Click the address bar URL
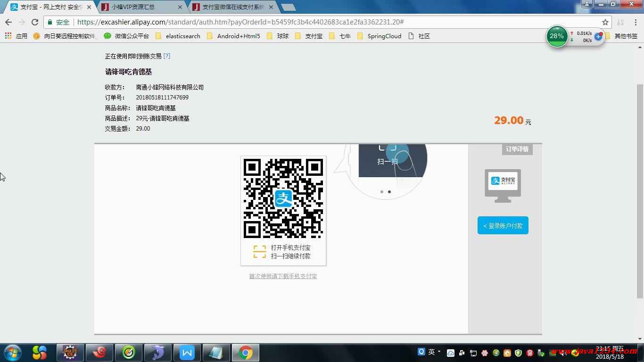Screen dimensions: 644x362 240,22
